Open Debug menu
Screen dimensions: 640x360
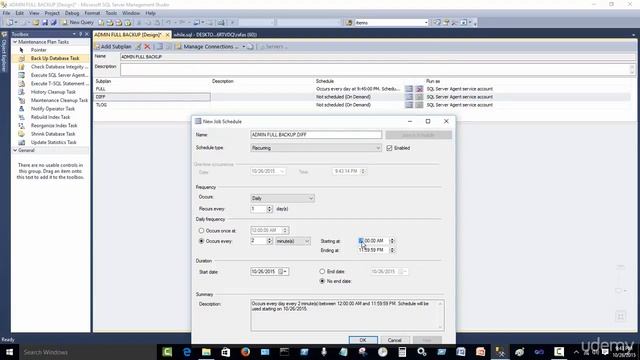pyautogui.click(x=72, y=13)
